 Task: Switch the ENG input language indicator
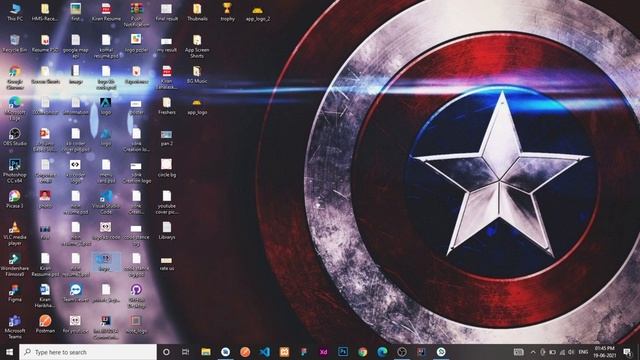pos(583,352)
